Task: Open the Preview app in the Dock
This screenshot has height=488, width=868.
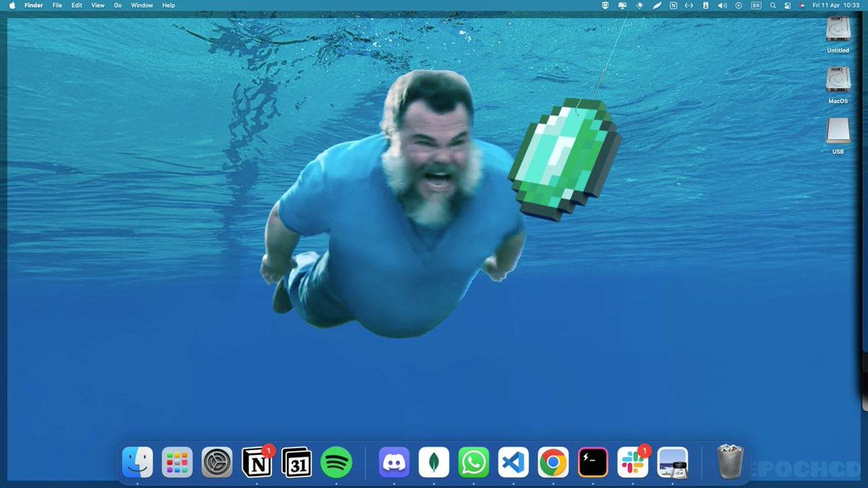Action: [x=673, y=462]
